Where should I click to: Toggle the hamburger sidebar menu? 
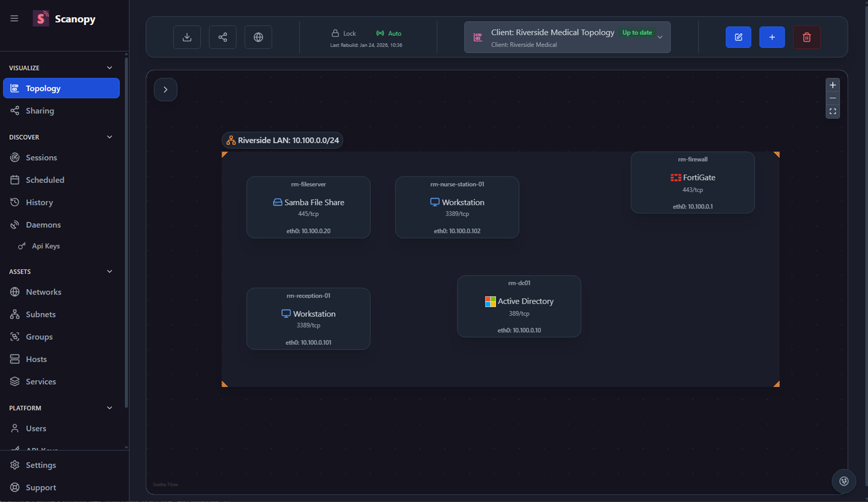pyautogui.click(x=14, y=18)
